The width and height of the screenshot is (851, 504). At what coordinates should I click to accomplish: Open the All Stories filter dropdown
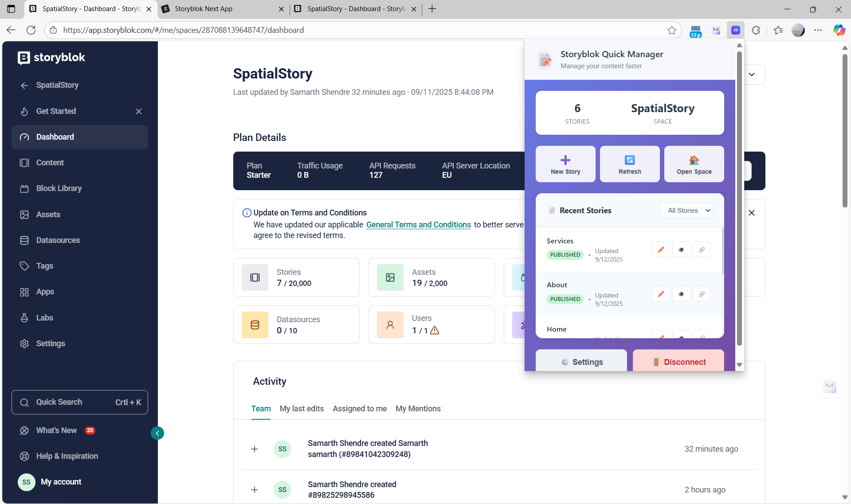tap(686, 211)
